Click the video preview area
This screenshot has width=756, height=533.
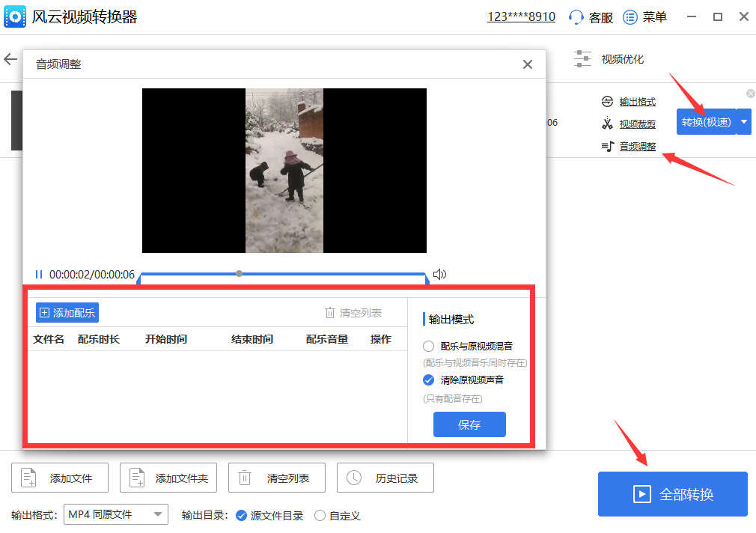[284, 170]
